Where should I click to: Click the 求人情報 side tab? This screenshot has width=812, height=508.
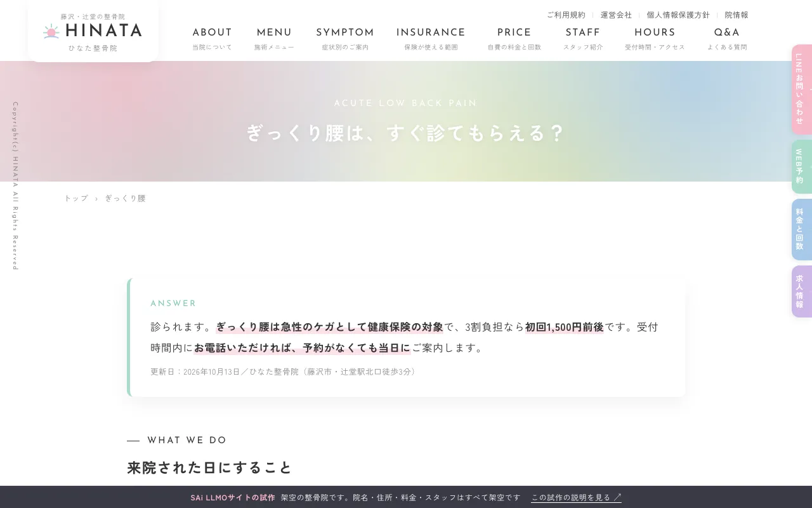[x=801, y=291]
